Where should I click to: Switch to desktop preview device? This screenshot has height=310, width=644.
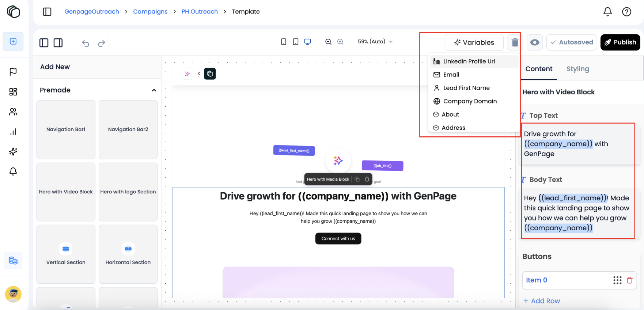(x=308, y=42)
